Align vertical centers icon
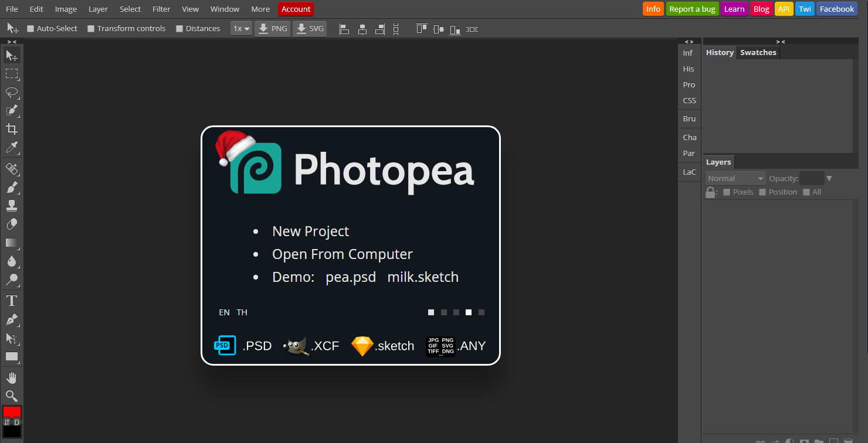 (438, 29)
